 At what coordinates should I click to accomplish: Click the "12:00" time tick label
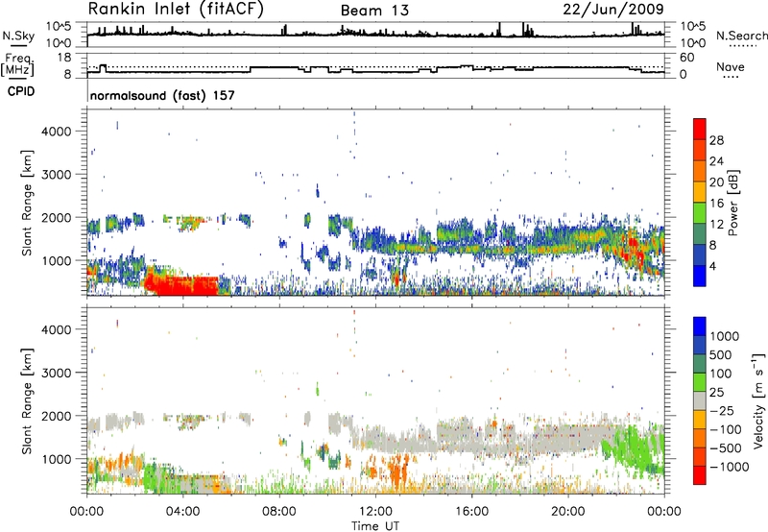click(x=375, y=512)
